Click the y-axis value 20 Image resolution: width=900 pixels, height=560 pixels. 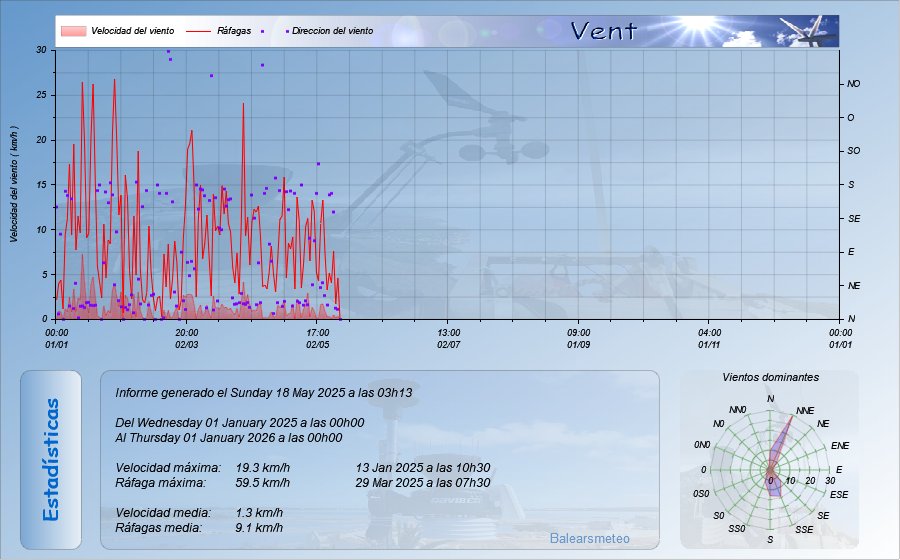tap(41, 140)
